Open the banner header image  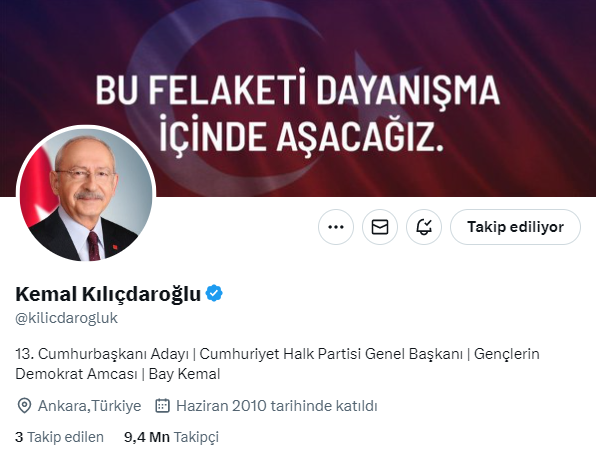tap(298, 98)
